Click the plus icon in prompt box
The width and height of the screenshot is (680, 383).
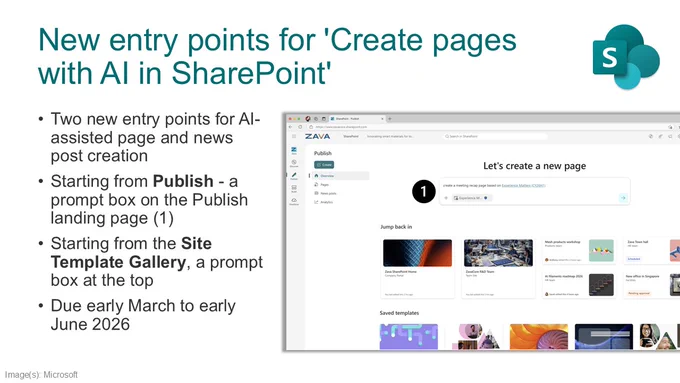(x=446, y=198)
